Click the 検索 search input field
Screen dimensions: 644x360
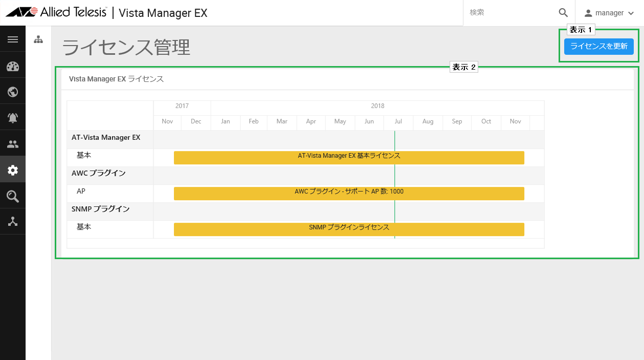[510, 13]
